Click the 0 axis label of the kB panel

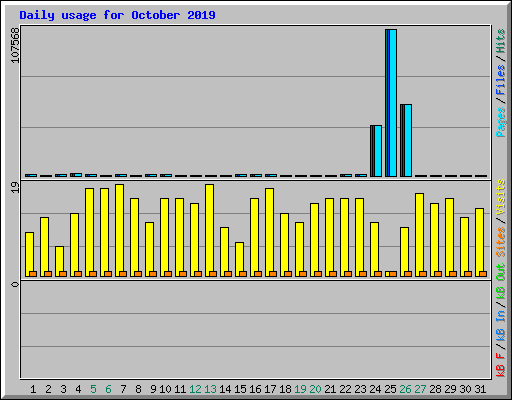point(15,284)
